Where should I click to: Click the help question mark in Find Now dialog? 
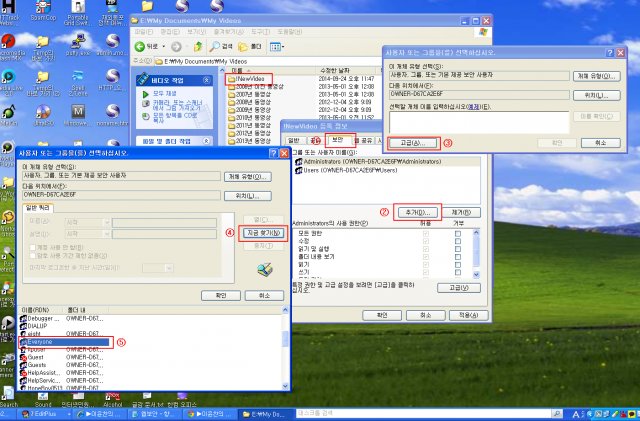pyautogui.click(x=273, y=154)
